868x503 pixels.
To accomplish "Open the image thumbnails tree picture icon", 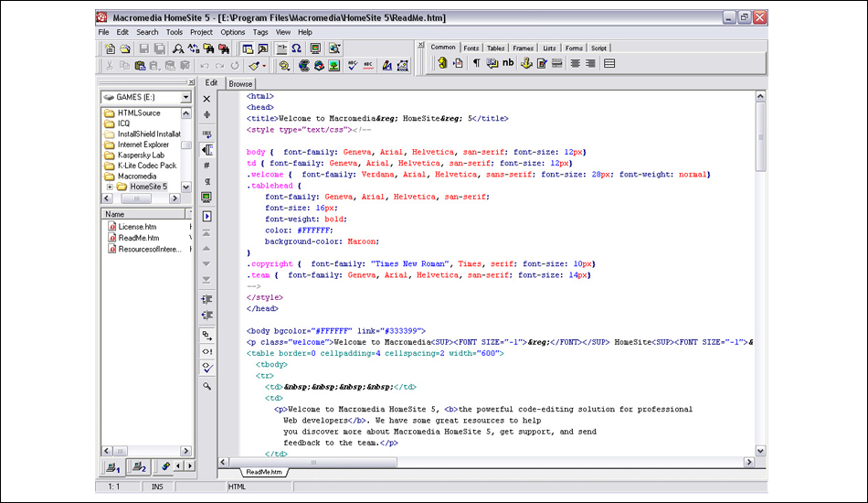I will (333, 66).
